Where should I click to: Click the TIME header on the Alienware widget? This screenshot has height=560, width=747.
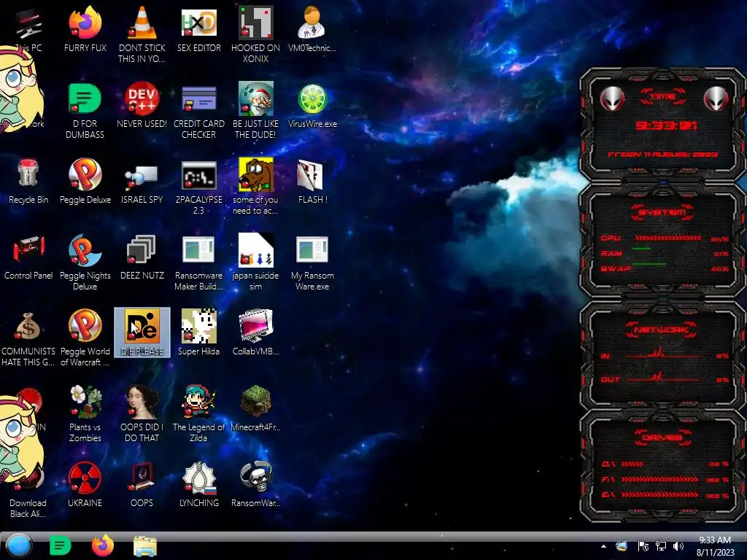pyautogui.click(x=662, y=97)
